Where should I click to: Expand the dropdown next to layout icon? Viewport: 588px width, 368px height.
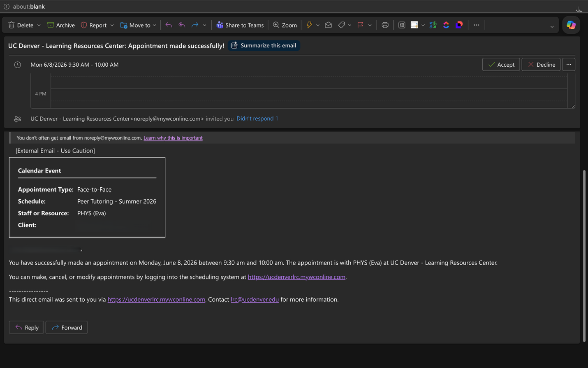(x=423, y=25)
